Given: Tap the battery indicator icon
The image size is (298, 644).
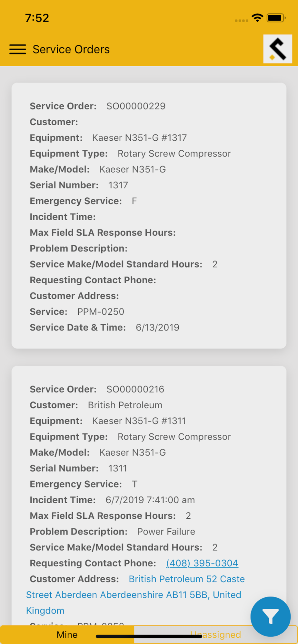Looking at the screenshot, I should (276, 18).
